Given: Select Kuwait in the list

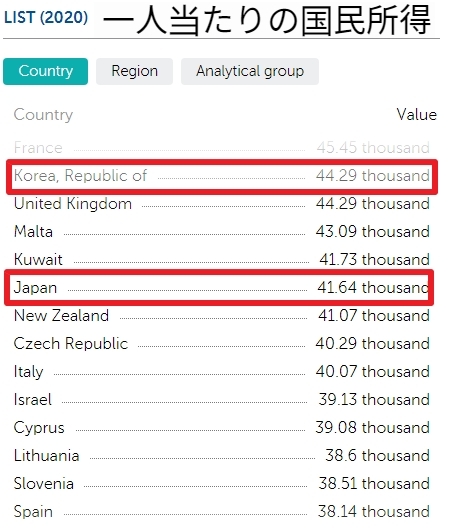Looking at the screenshot, I should pos(222,260).
